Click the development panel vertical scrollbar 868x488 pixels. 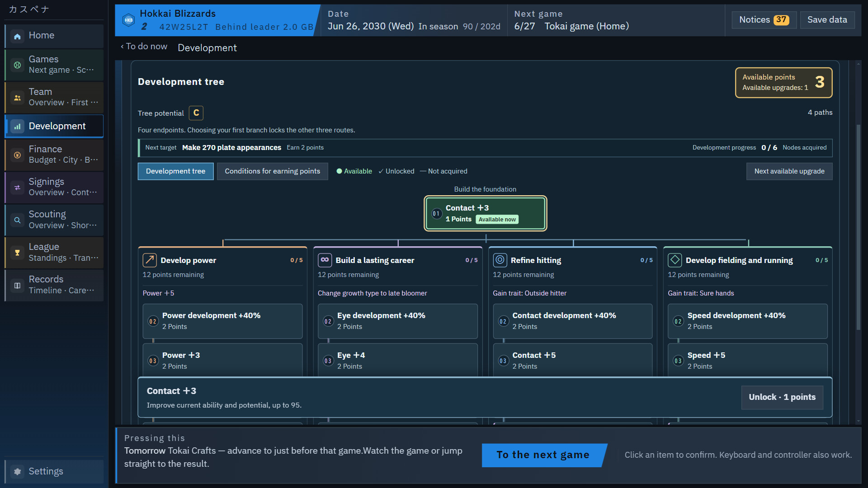pos(858,227)
